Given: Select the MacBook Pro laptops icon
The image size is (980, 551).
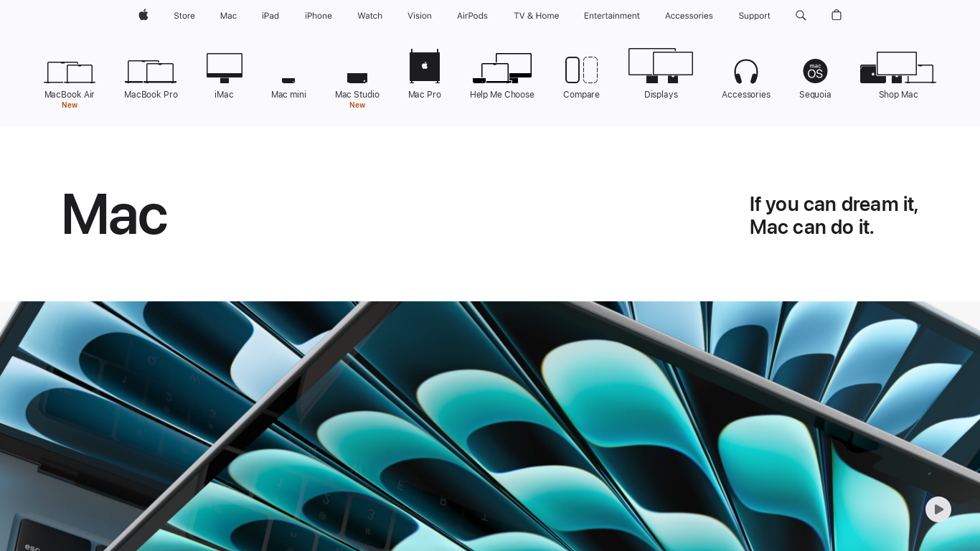Looking at the screenshot, I should coord(151,72).
